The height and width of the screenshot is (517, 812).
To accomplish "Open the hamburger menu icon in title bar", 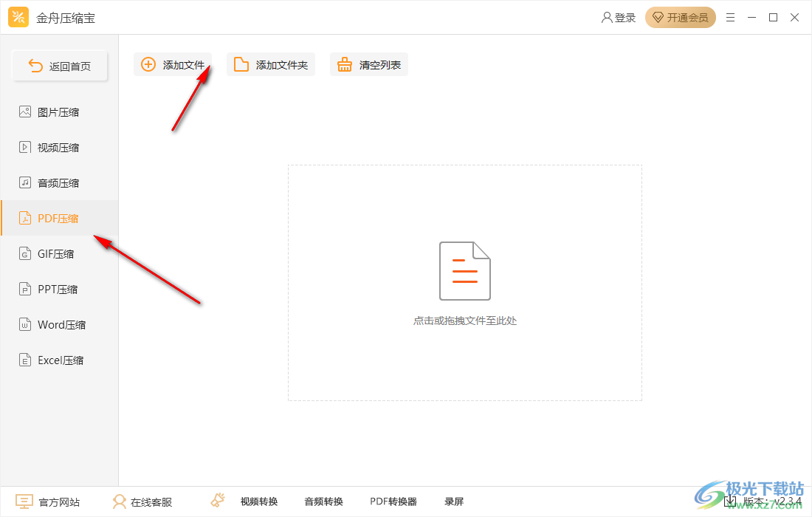I will click(x=730, y=18).
